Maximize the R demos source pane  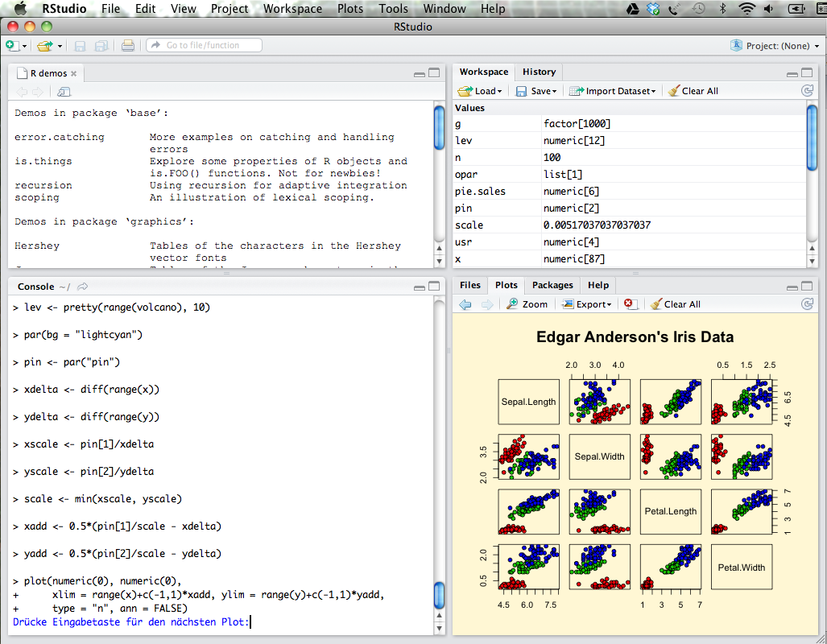pyautogui.click(x=434, y=72)
